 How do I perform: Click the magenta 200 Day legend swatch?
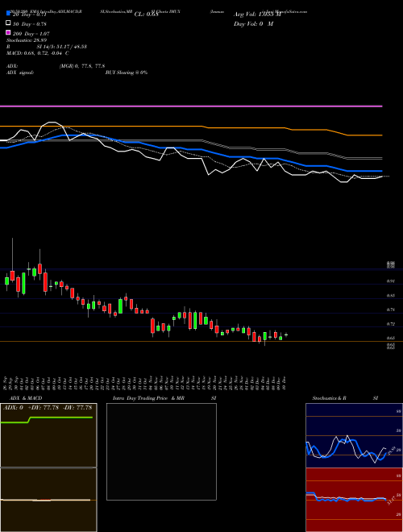coord(9,32)
